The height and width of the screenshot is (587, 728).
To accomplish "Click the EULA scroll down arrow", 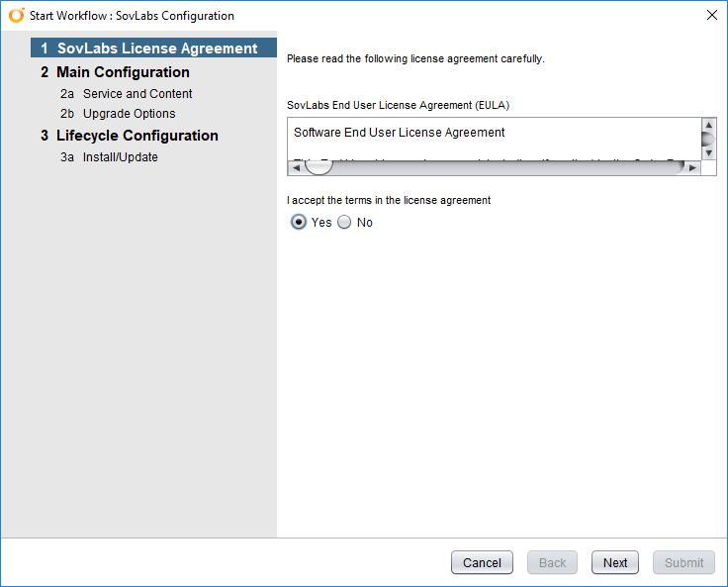I will point(708,152).
